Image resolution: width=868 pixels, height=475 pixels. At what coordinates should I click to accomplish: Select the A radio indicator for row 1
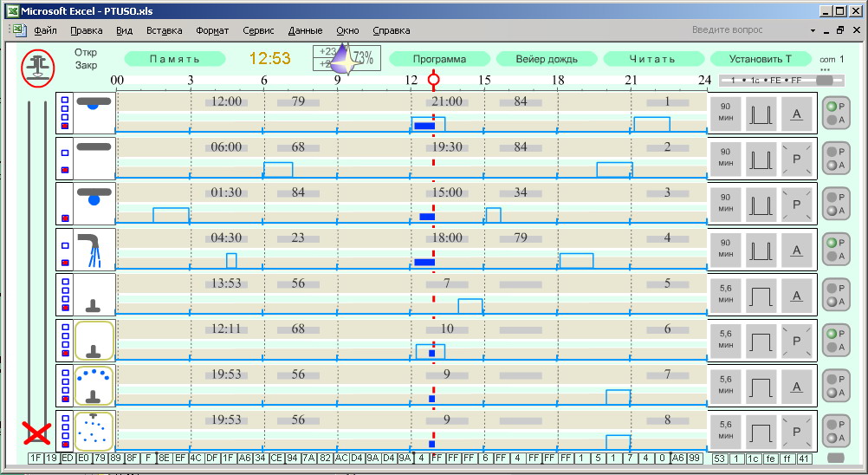pyautogui.click(x=832, y=120)
